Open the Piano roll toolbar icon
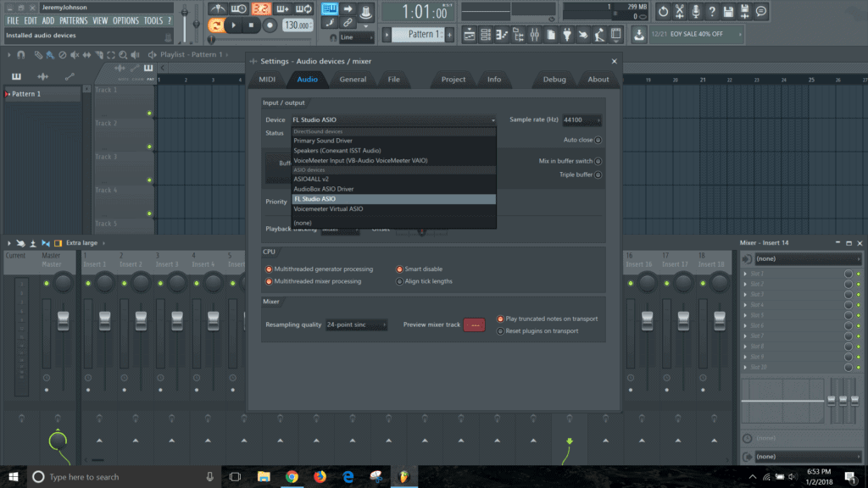This screenshot has width=868, height=488. (502, 34)
